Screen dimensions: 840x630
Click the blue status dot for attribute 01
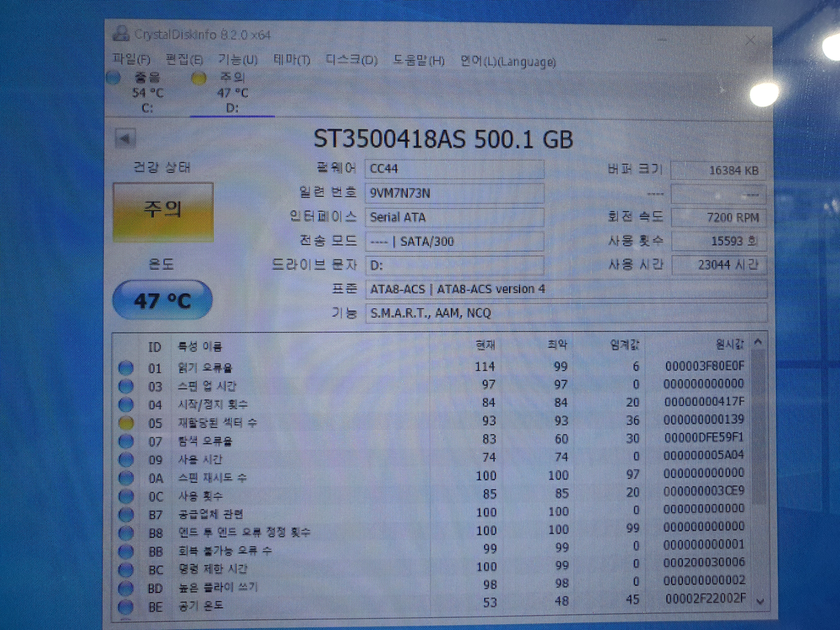click(126, 367)
